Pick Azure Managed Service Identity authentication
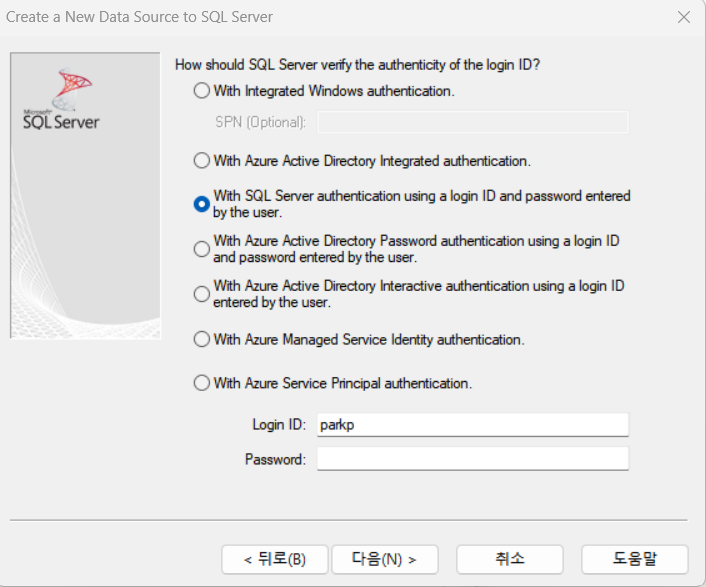 tap(202, 339)
